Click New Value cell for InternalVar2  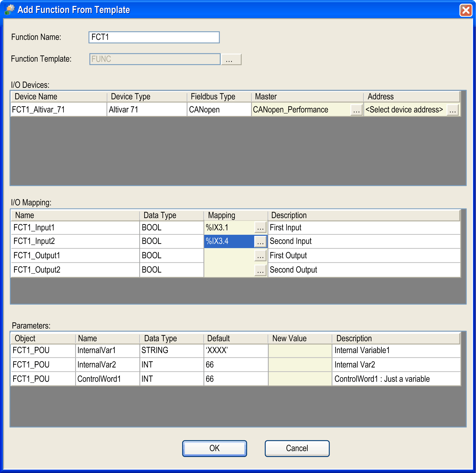coord(300,365)
